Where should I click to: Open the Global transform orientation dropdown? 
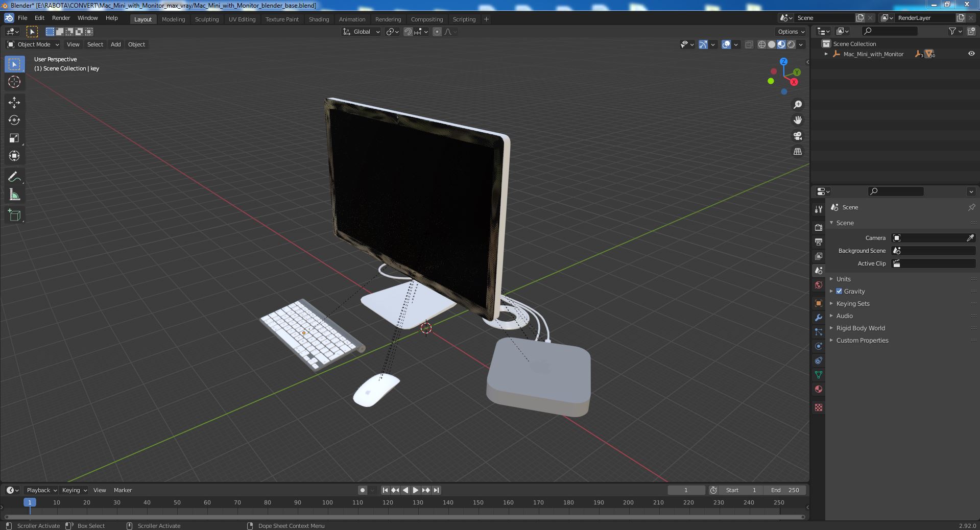(362, 32)
